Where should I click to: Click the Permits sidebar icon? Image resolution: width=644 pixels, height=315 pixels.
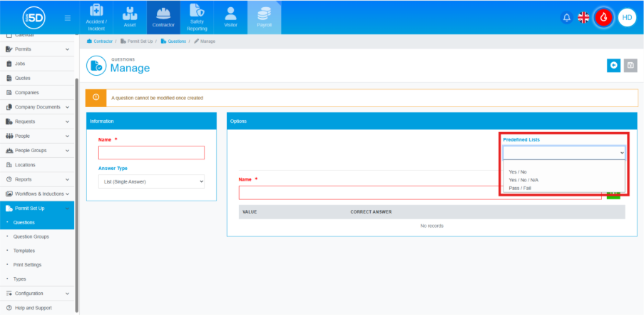click(x=9, y=49)
